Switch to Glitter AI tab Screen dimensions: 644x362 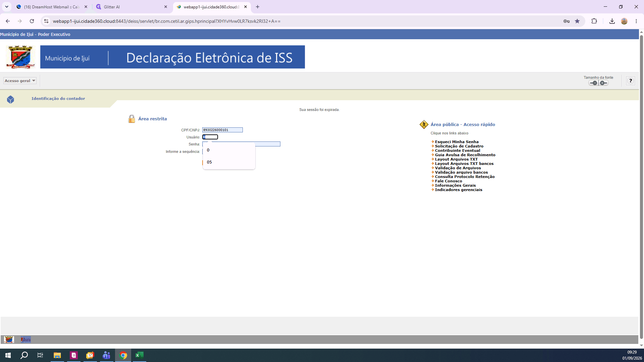(131, 7)
